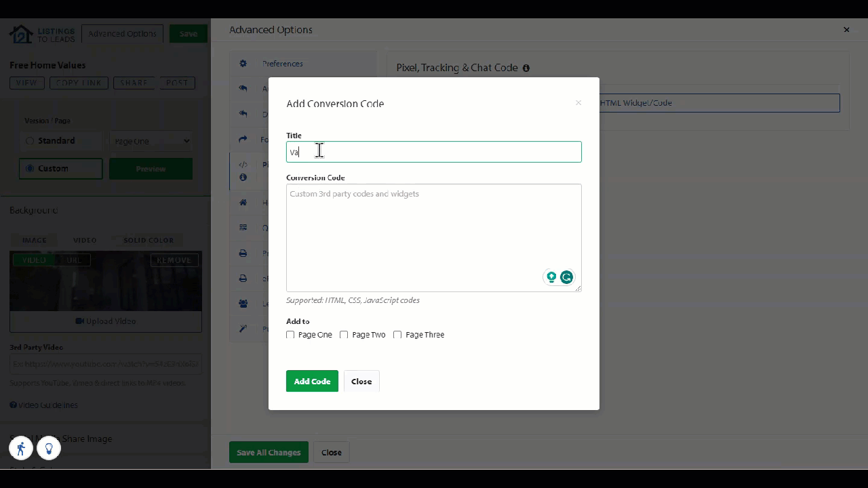Click the Add Code button
The image size is (868, 488).
tap(312, 381)
